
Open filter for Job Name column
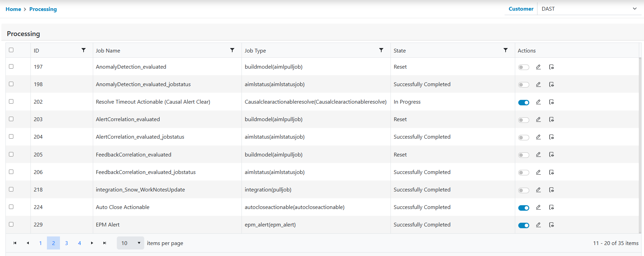point(232,50)
